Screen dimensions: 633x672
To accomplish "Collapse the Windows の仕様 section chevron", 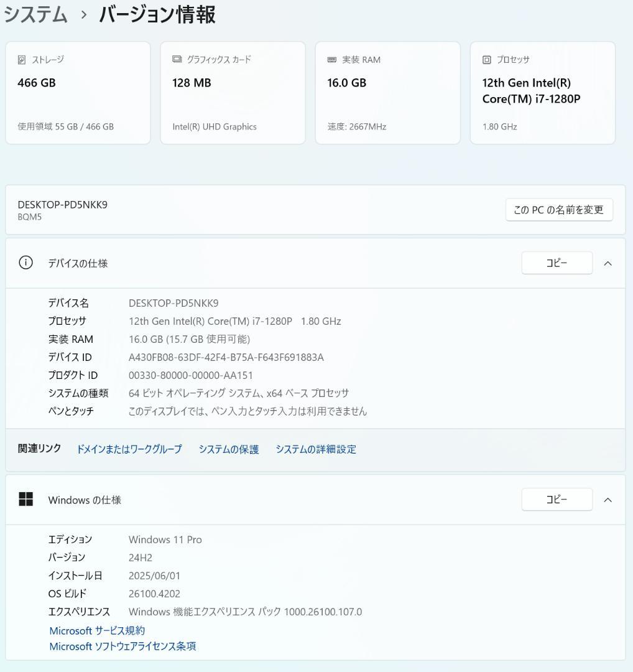I will click(x=608, y=499).
